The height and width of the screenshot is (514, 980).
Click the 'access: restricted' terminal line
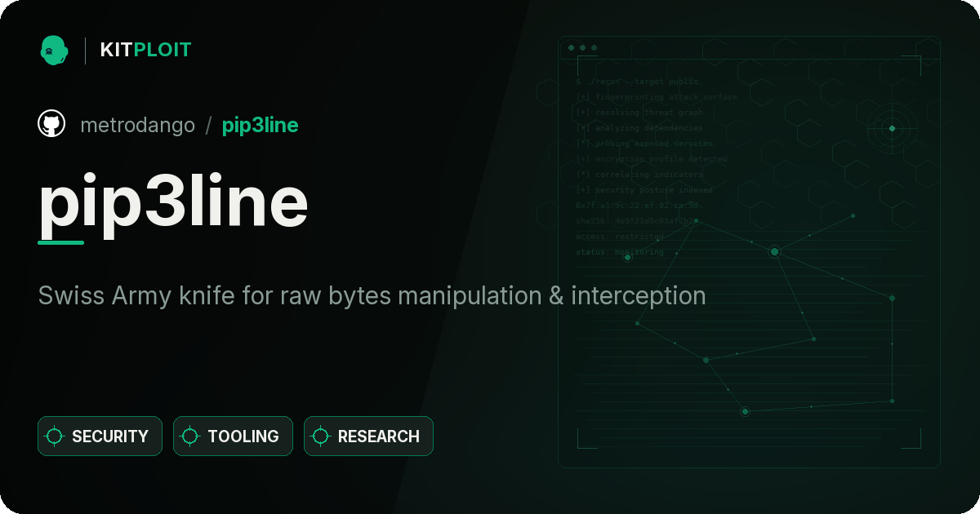(x=619, y=237)
